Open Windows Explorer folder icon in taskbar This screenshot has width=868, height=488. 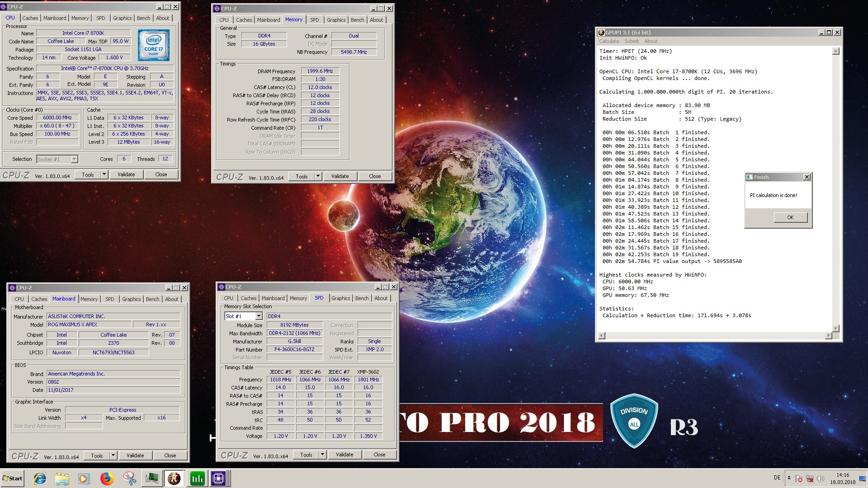62,479
